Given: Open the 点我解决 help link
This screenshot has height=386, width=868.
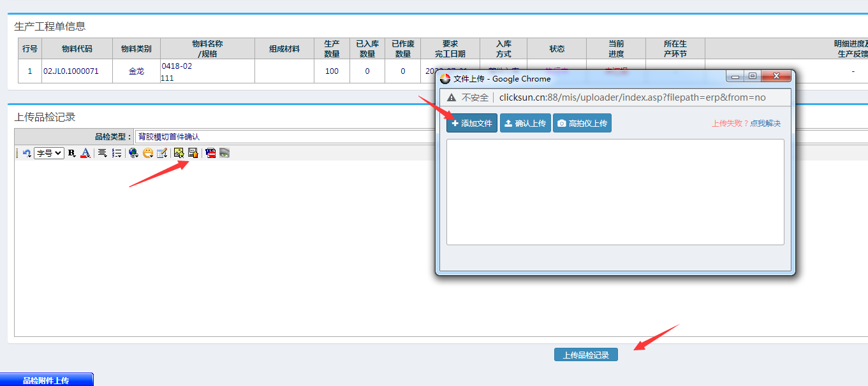Looking at the screenshot, I should [x=765, y=124].
